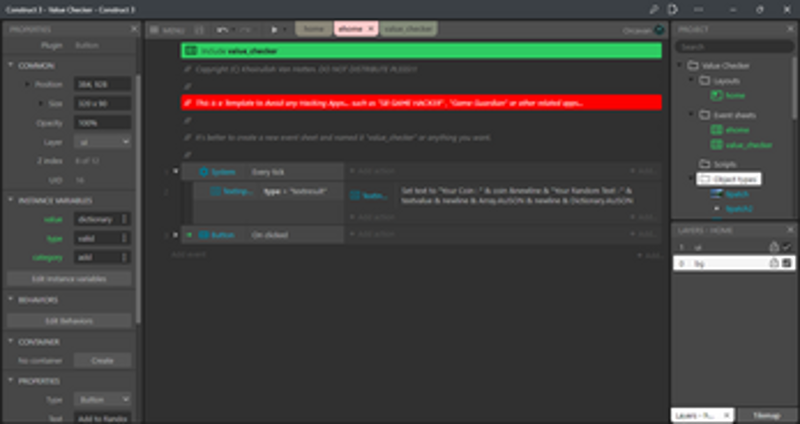Click the redo arrow icon
Image resolution: width=800 pixels, height=424 pixels.
point(245,30)
